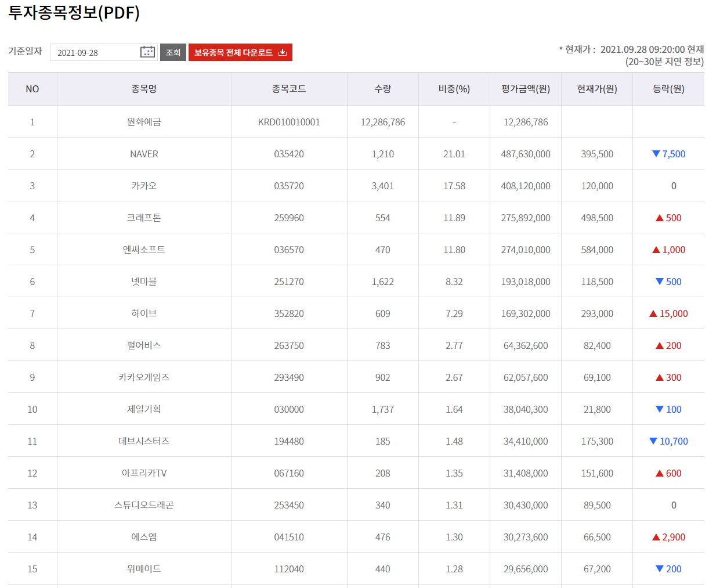Click the 408,120,000 valuation amount

[x=526, y=186]
